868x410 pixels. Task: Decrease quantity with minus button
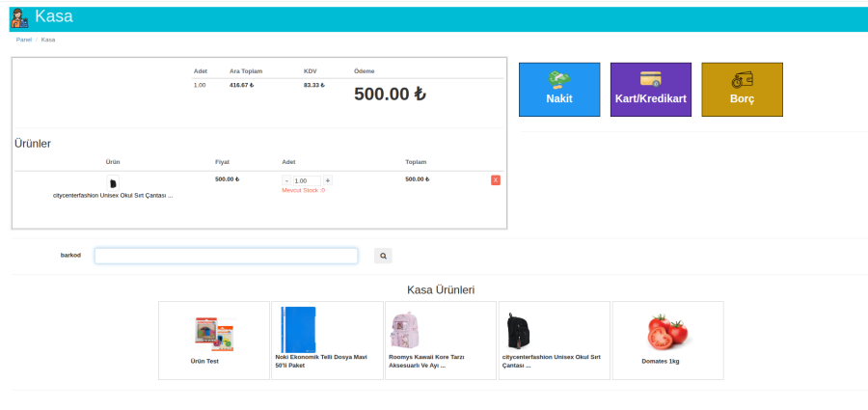tap(286, 180)
